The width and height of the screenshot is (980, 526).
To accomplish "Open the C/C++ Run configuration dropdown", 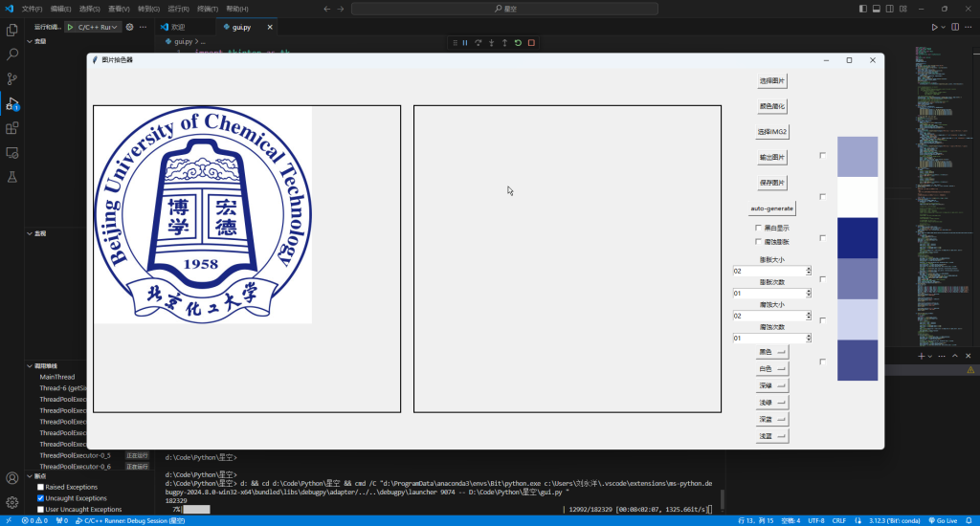I will 93,28.
